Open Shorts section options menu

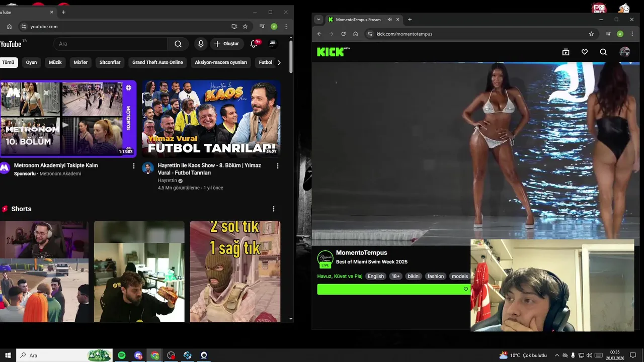274,209
